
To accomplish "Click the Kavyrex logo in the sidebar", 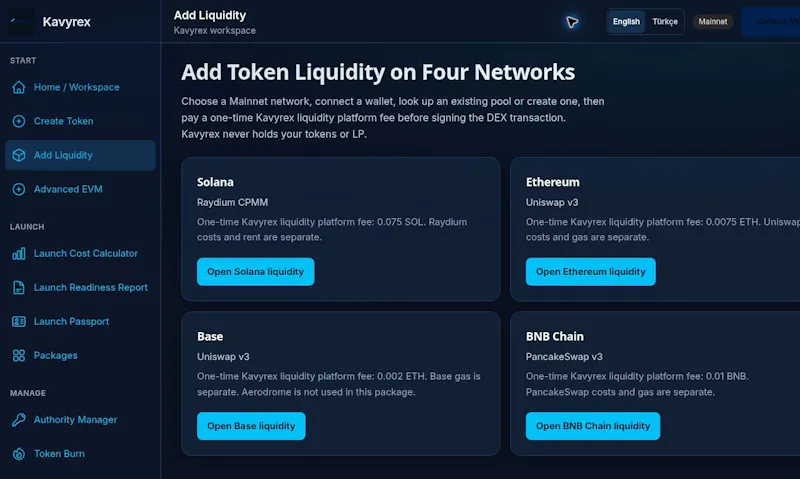I will click(x=22, y=21).
